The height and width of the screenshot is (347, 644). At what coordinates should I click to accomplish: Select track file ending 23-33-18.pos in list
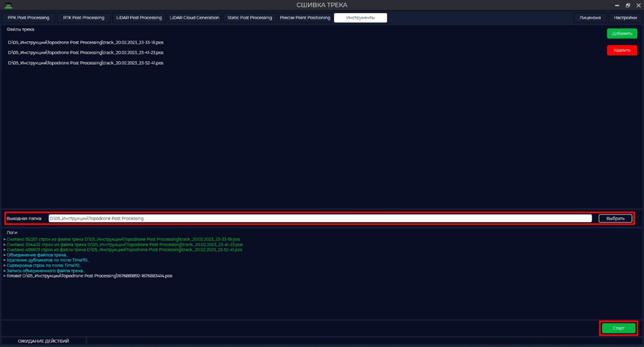point(86,42)
